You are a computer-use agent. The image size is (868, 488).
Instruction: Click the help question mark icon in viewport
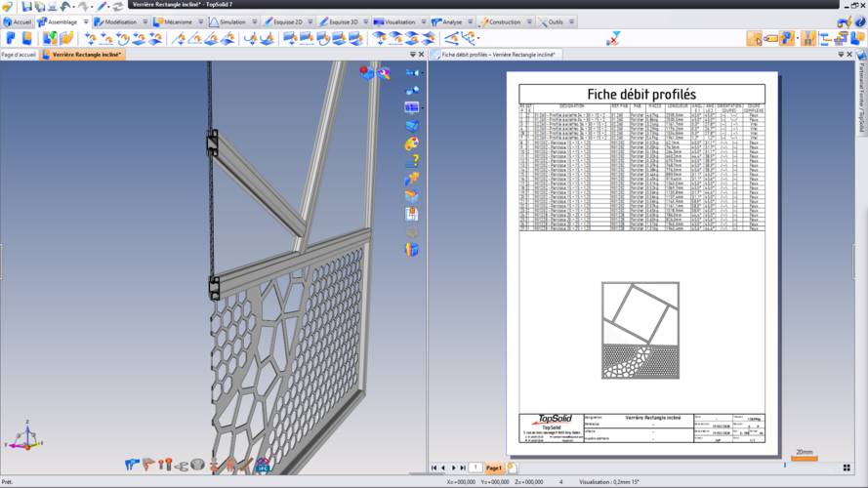(411, 161)
